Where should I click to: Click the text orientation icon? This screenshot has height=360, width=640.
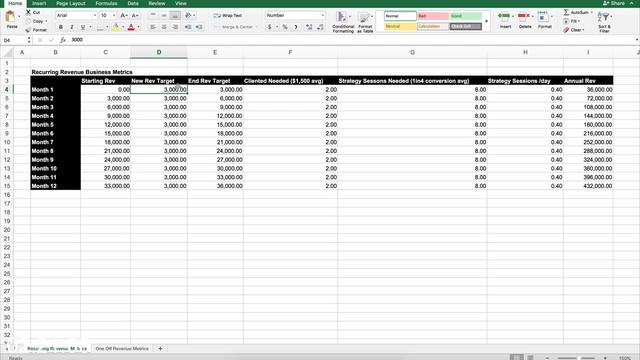pos(188,16)
